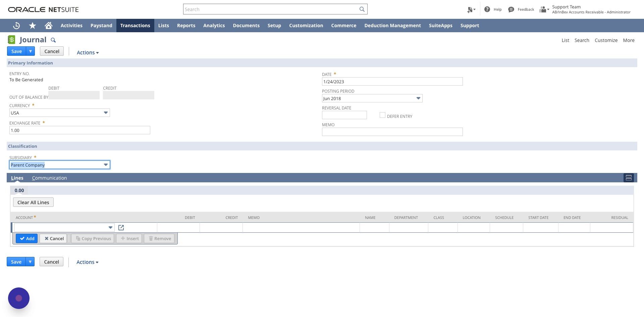Viewport: 644px width, 317px height.
Task: Check the Defer Entry checkbox
Action: tap(382, 115)
